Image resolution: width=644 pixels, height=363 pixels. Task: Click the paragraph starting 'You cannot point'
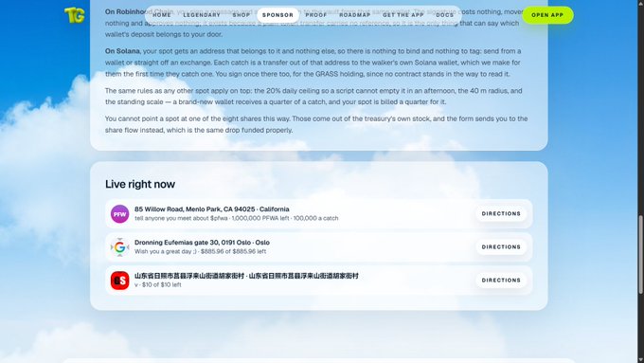(x=316, y=124)
